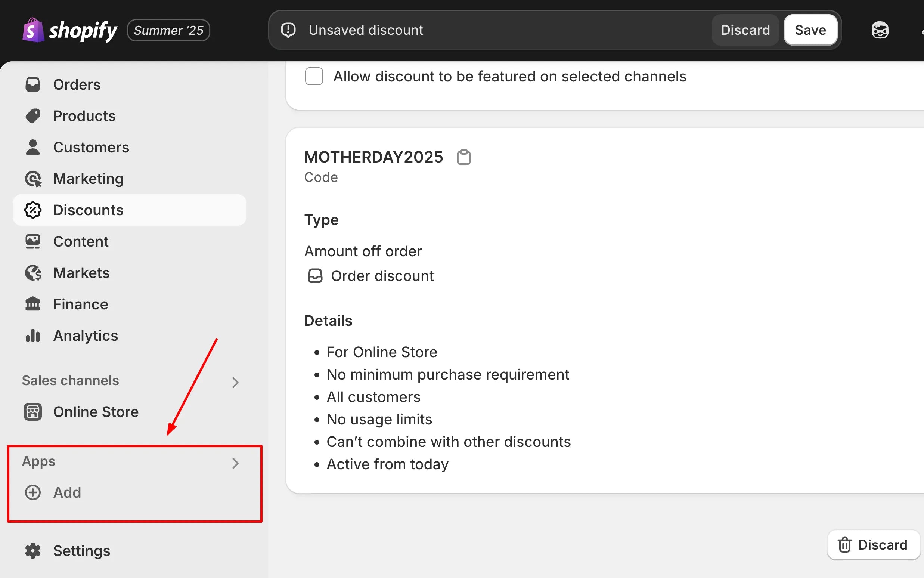Copy the MOTHERDAY2025 code with clipboard icon
This screenshot has width=924, height=578.
tap(463, 157)
